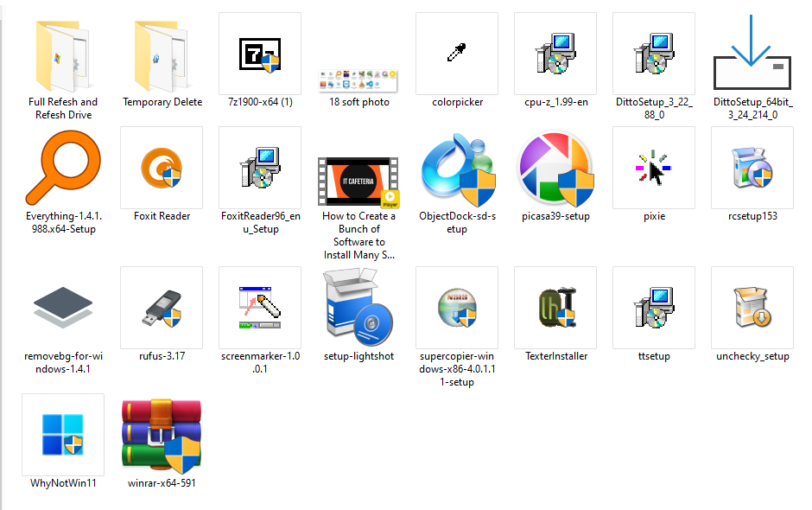This screenshot has width=812, height=510.
Task: Click the "colorpicker" file name label
Action: point(457,102)
